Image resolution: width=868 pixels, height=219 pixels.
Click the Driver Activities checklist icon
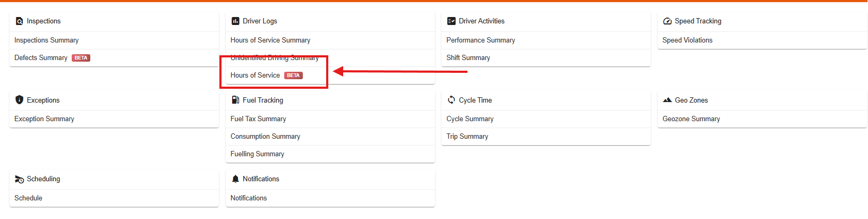pyautogui.click(x=452, y=21)
